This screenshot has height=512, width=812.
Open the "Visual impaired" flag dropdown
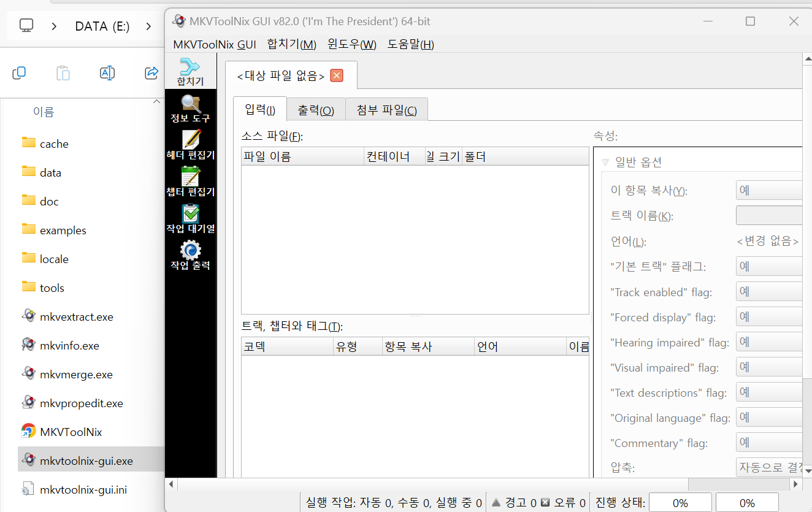[x=769, y=367]
